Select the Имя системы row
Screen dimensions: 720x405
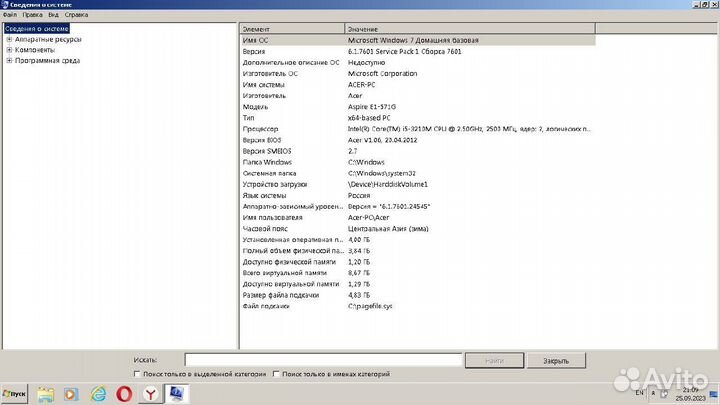pyautogui.click(x=418, y=84)
